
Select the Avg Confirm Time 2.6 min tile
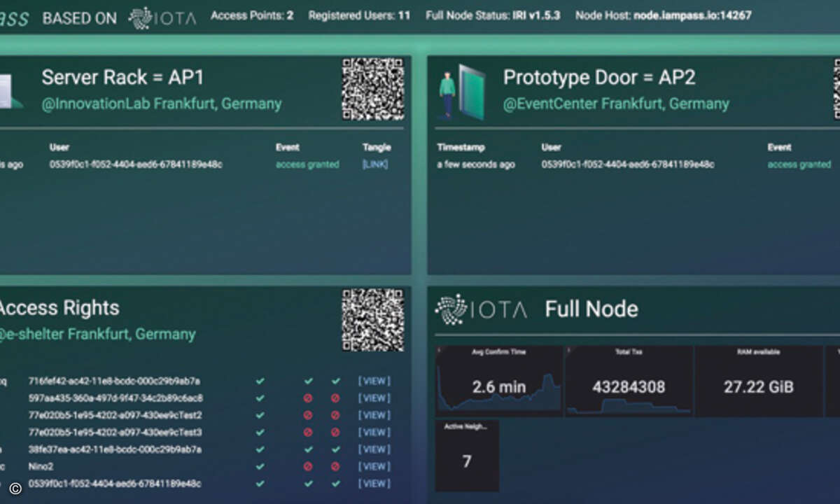point(498,381)
